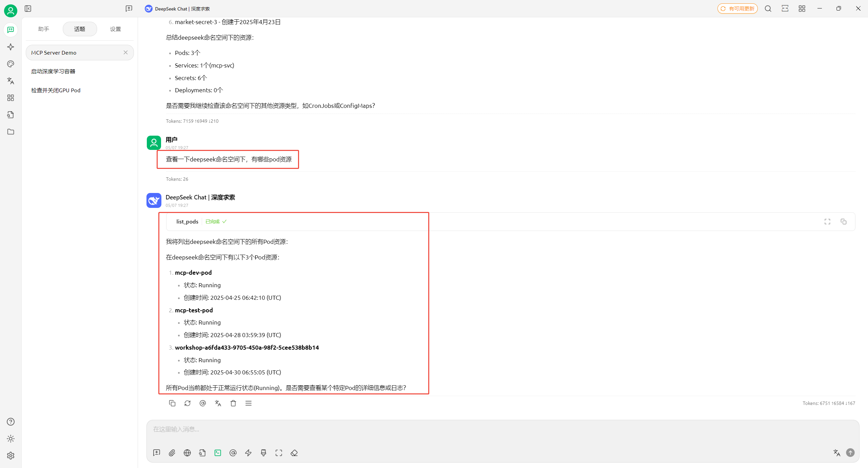This screenshot has width=868, height=468.
Task: Switch to the 话题 tab
Action: point(80,29)
